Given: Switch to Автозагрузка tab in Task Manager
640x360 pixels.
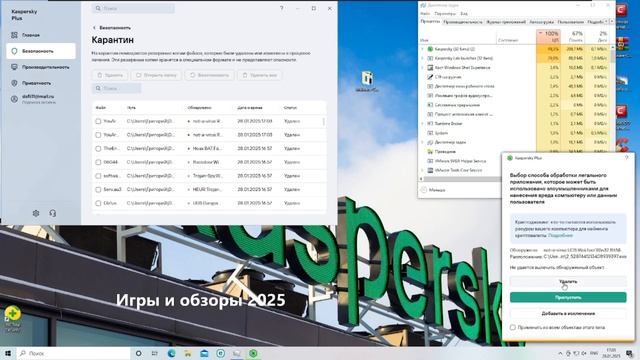Looking at the screenshot, I should click(x=541, y=22).
